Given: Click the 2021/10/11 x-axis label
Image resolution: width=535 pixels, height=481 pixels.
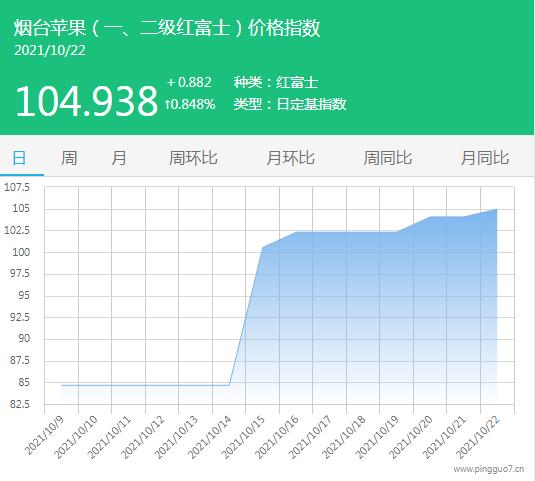Looking at the screenshot, I should pos(109,438).
